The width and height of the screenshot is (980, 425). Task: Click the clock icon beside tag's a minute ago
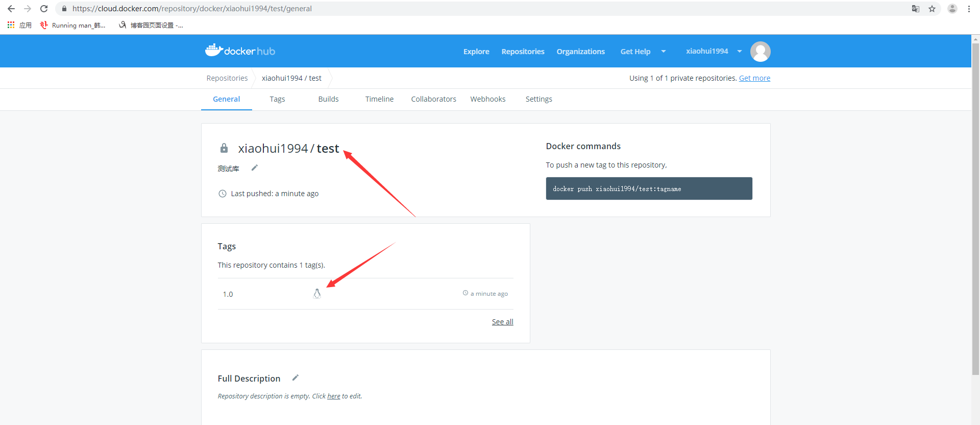point(465,293)
